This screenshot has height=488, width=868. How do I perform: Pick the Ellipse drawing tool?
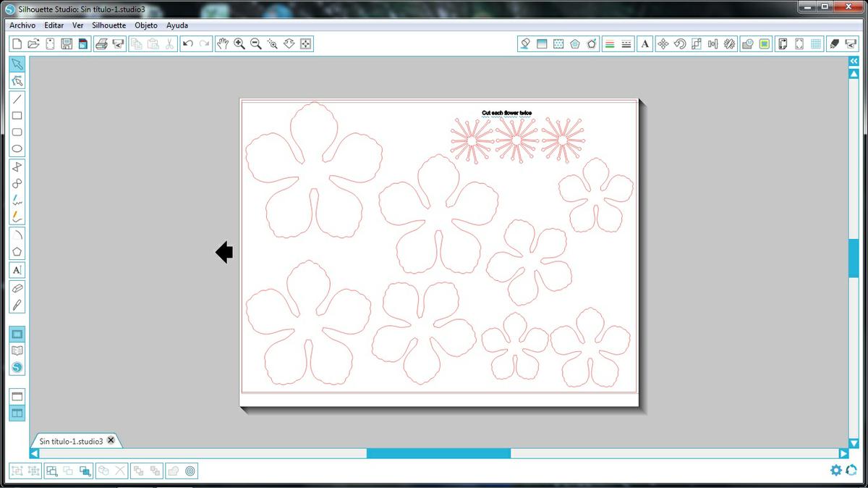pyautogui.click(x=17, y=148)
